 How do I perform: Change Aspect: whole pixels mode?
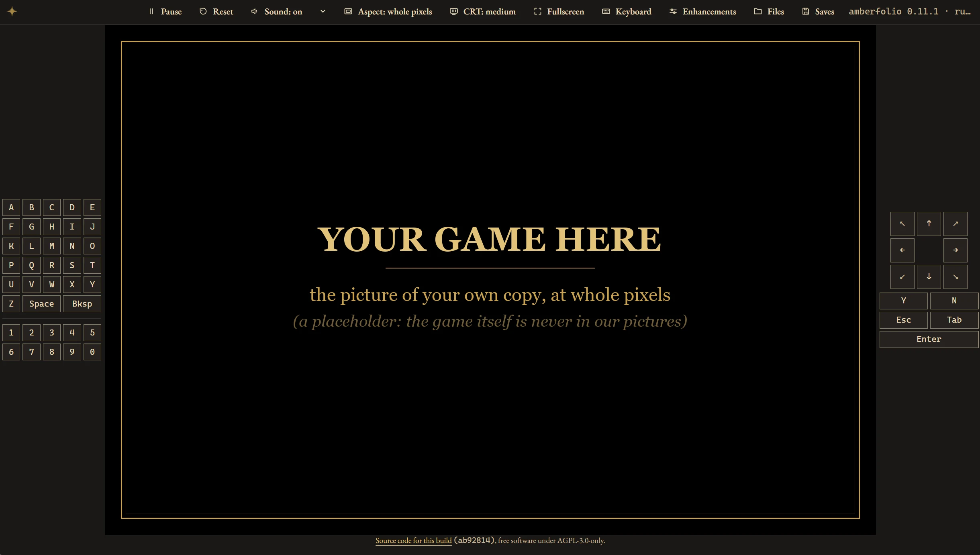pyautogui.click(x=388, y=12)
